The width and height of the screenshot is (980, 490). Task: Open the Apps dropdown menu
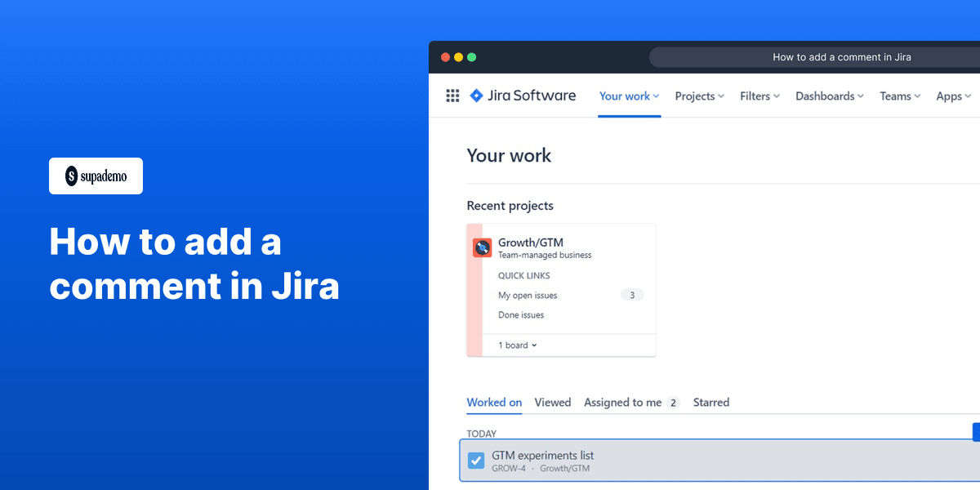pyautogui.click(x=952, y=96)
